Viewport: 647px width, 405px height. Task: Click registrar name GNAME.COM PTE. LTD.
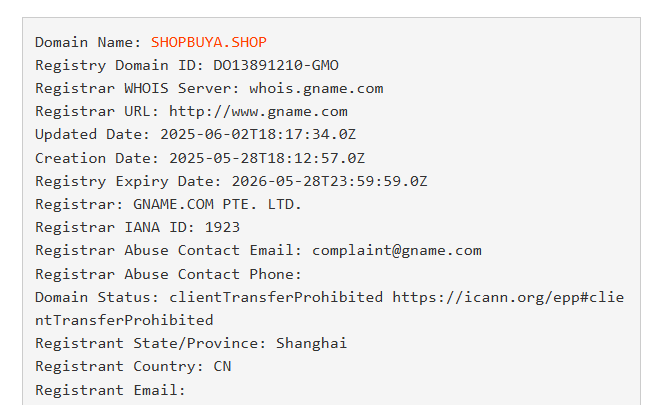[217, 205]
